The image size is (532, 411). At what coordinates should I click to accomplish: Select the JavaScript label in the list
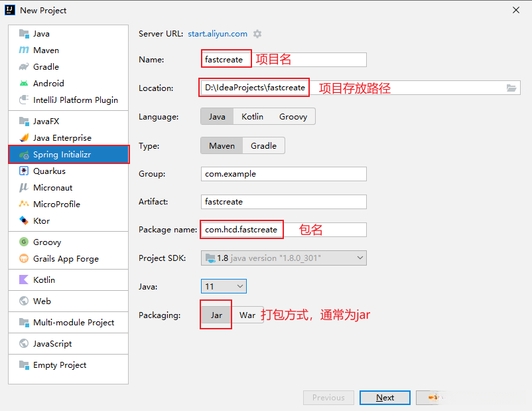(x=52, y=344)
